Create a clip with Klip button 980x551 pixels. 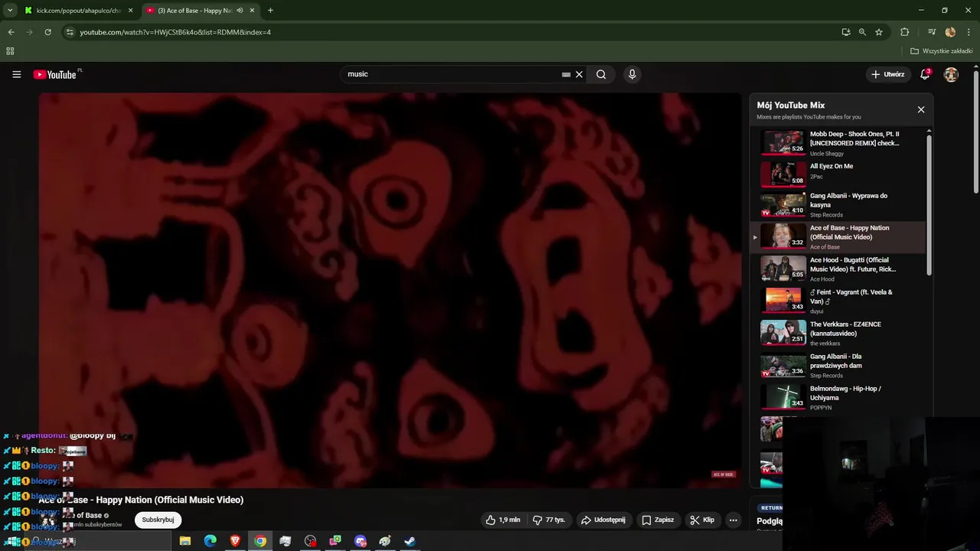702,520
